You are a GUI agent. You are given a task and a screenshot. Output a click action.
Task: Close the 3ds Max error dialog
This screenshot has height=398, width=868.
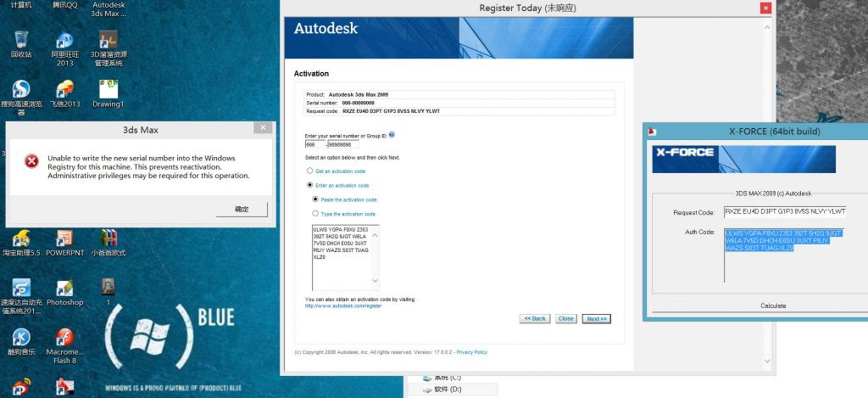click(263, 127)
